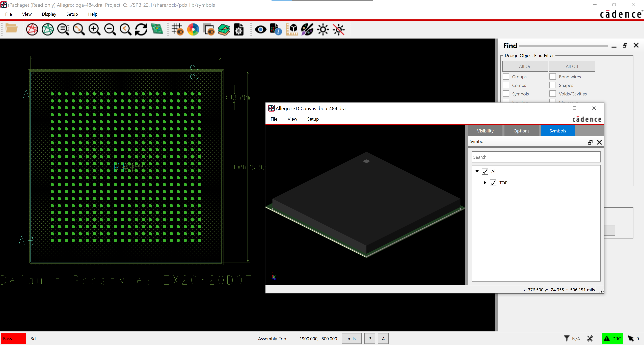Switch to the Visibility tab
The image size is (644, 345).
[485, 131]
